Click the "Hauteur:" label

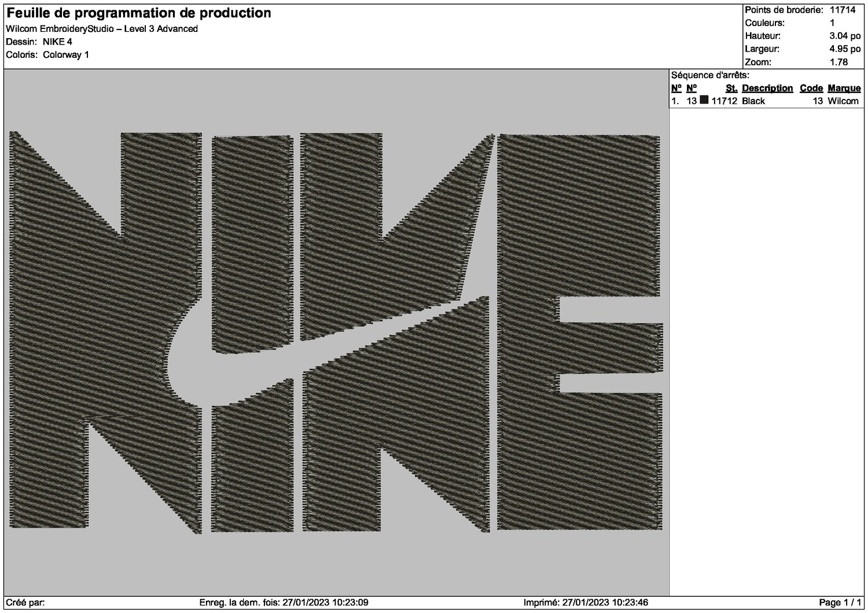(x=762, y=36)
